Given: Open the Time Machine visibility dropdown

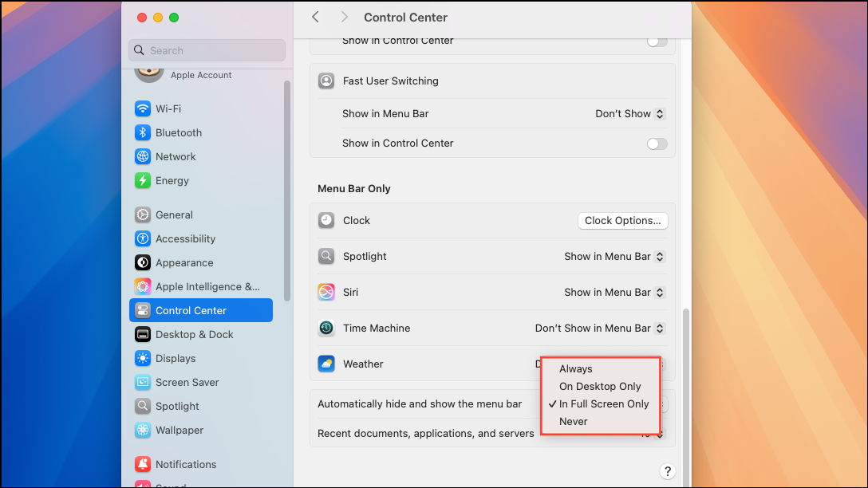Looking at the screenshot, I should [599, 328].
